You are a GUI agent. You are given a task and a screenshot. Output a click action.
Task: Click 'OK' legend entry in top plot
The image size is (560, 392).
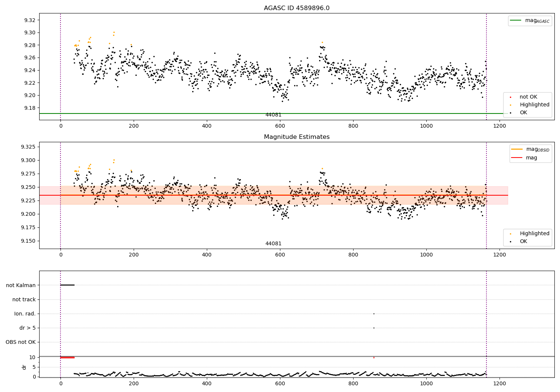[519, 113]
